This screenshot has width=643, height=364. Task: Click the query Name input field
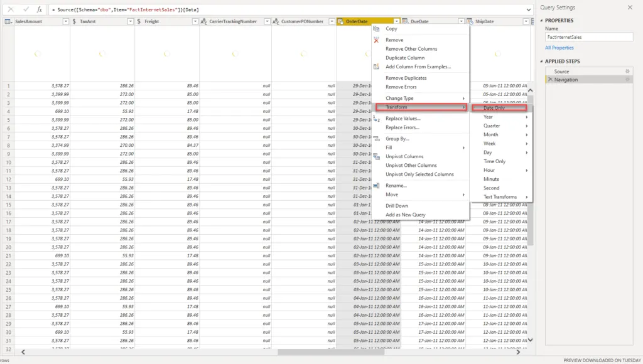coord(588,37)
